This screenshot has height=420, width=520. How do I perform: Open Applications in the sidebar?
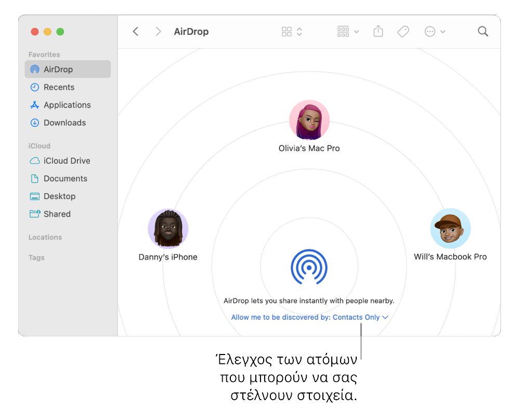click(x=68, y=105)
